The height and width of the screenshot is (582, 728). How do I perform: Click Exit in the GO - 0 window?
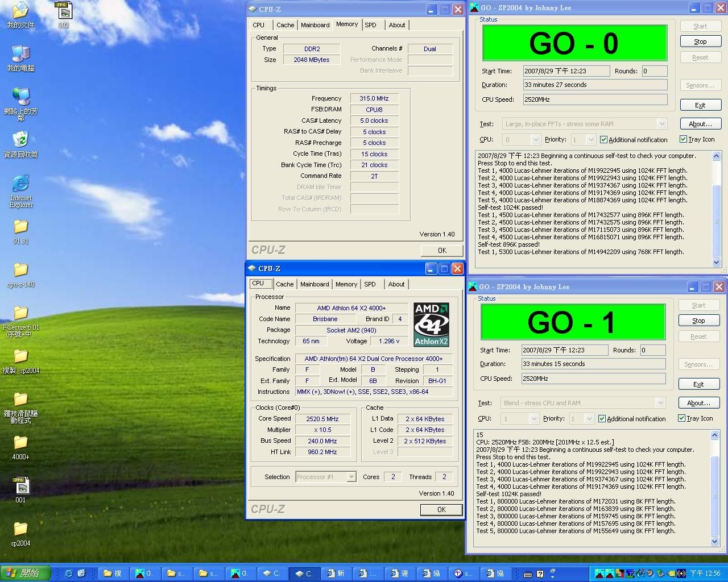coord(700,105)
